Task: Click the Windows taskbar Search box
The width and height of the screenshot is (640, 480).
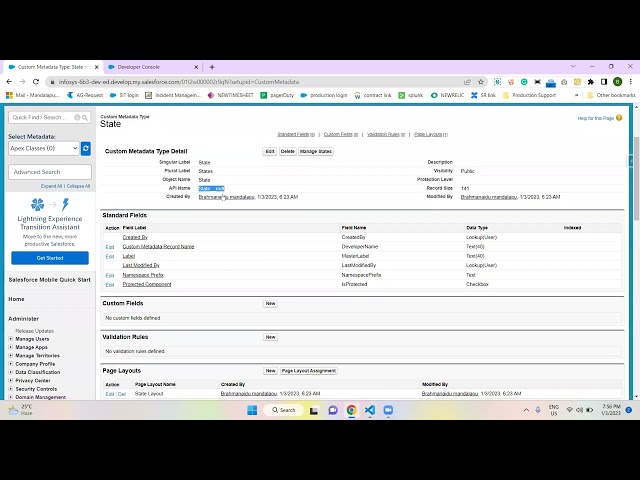Action: (x=284, y=410)
